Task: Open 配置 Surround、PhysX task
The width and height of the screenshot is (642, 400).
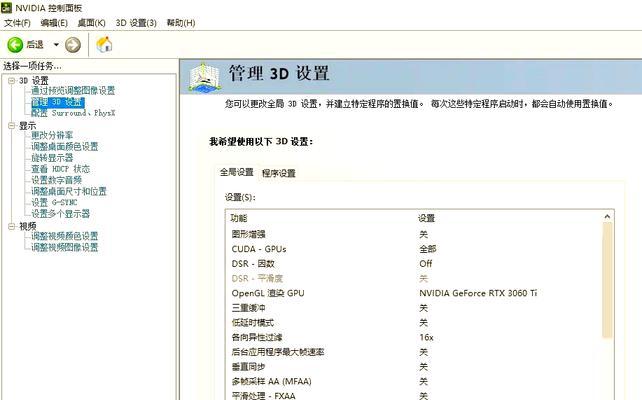Action: (x=73, y=113)
